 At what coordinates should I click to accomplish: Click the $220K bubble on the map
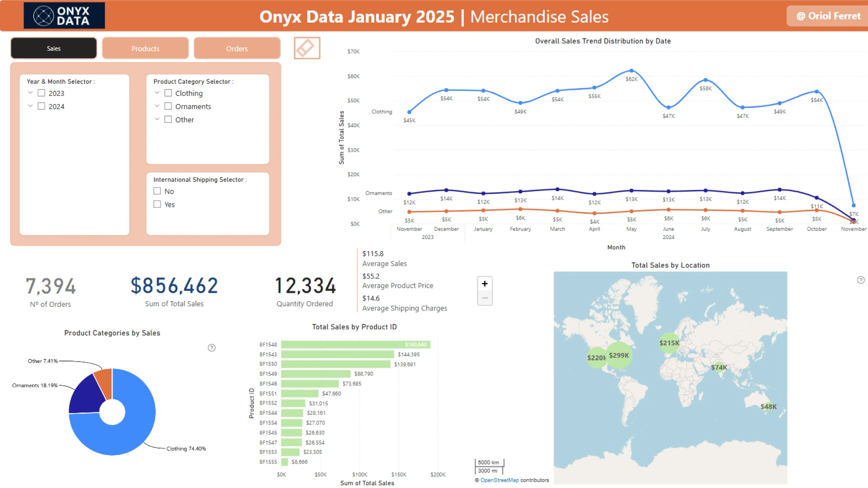coord(597,357)
